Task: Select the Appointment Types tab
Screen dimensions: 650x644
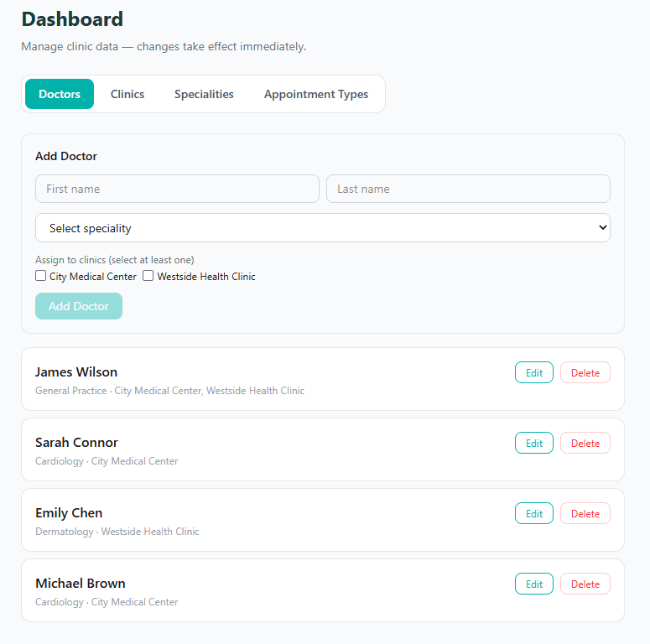Action: 316,94
